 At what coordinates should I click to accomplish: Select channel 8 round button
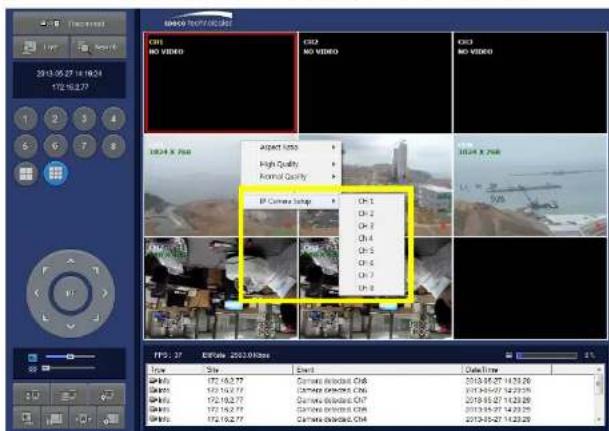[x=113, y=146]
